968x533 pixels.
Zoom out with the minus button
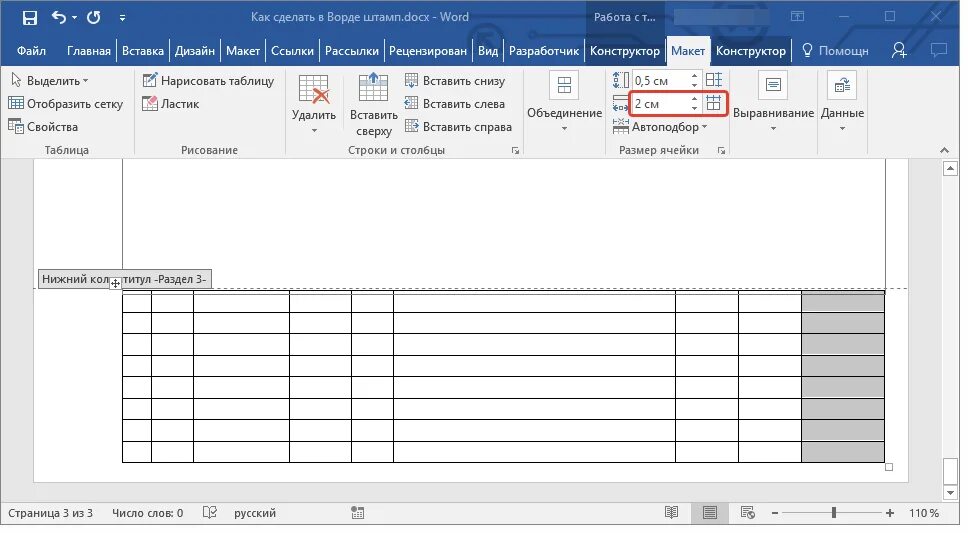pos(775,513)
